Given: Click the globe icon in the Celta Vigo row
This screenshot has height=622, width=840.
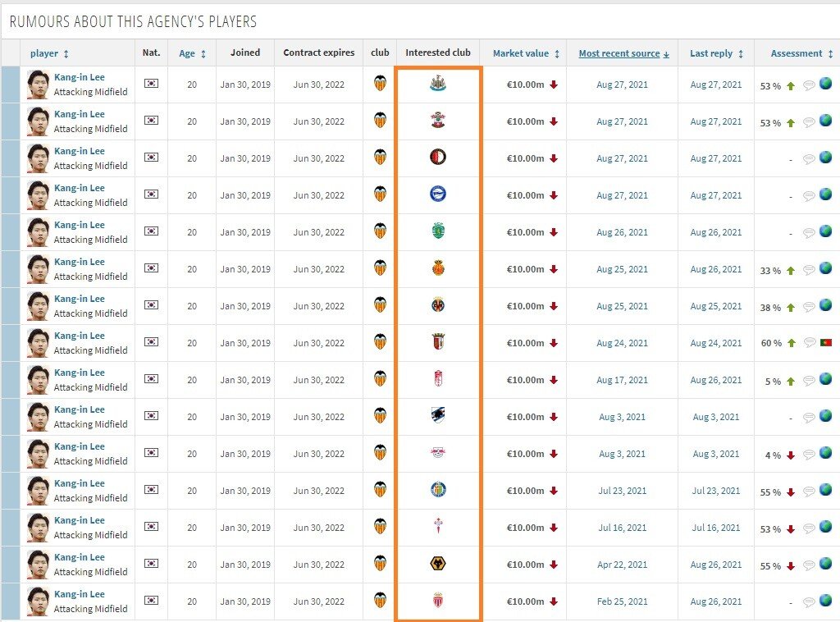Looking at the screenshot, I should coord(825,527).
